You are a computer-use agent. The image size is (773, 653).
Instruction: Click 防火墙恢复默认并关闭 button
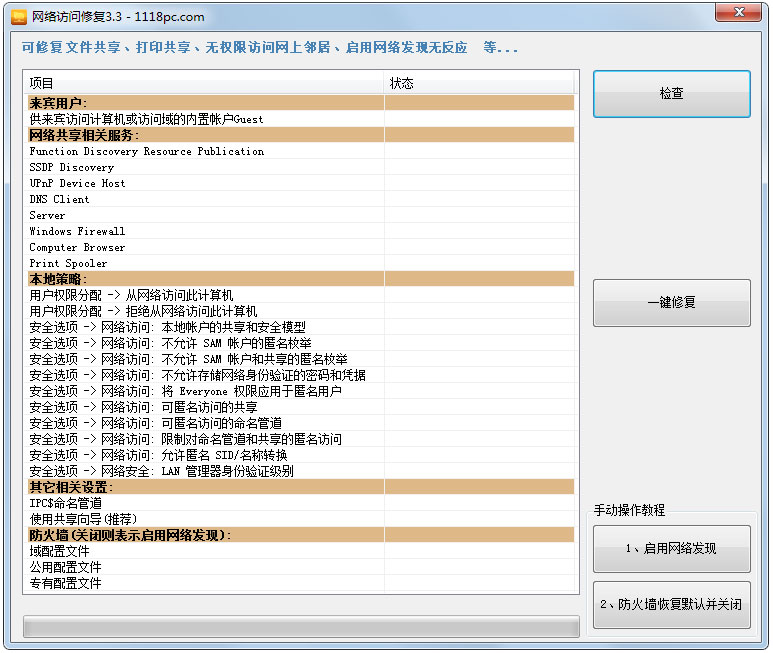coord(671,605)
